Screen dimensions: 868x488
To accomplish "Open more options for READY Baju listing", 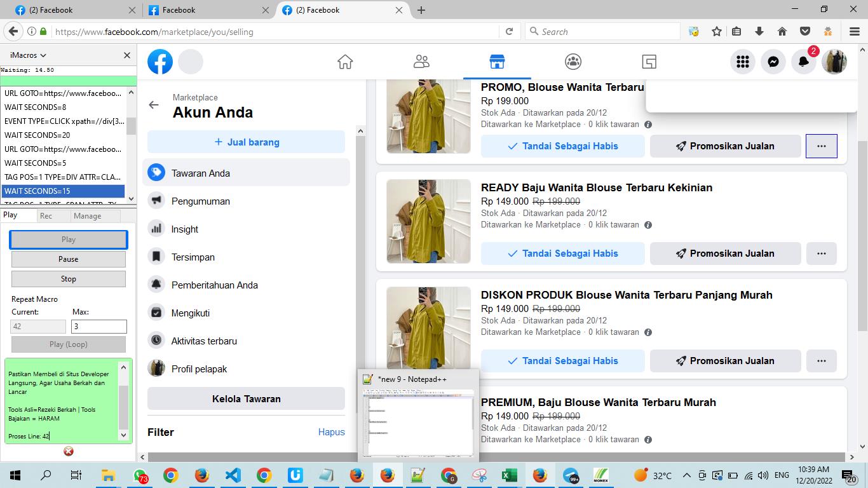I will (822, 254).
